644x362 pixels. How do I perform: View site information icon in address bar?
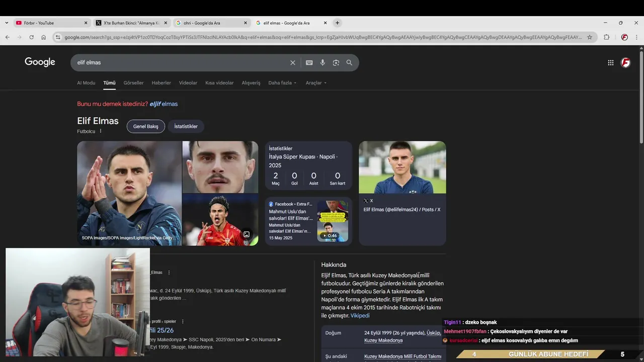(58, 37)
